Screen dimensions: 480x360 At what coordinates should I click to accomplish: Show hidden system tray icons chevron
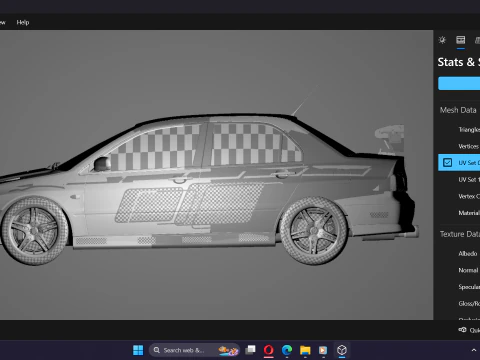[474, 350]
